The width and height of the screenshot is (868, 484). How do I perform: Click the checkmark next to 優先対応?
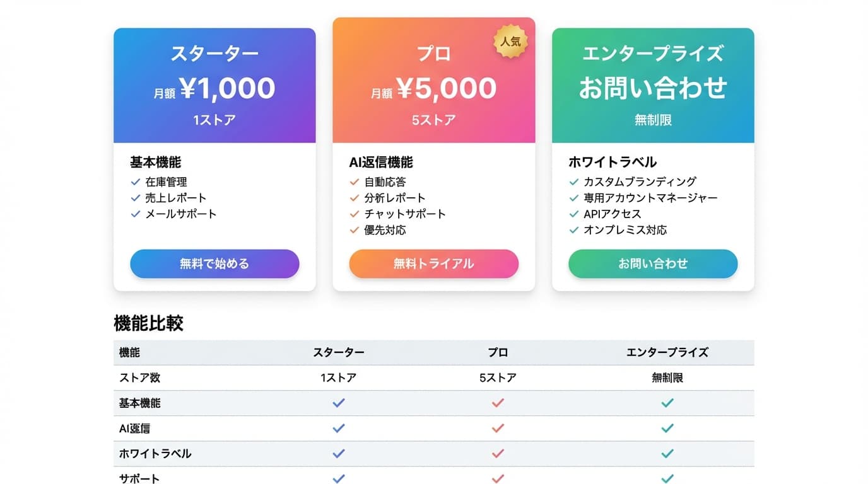(355, 231)
